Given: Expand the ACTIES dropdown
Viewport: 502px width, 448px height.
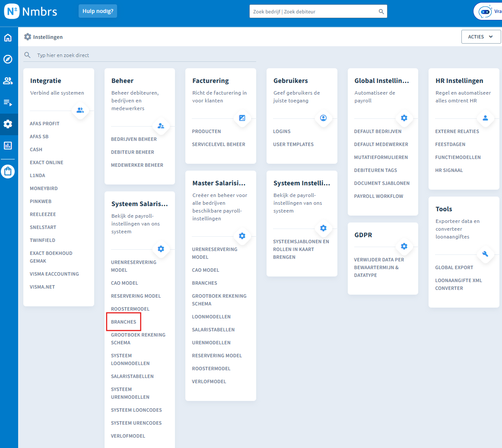Looking at the screenshot, I should click(481, 37).
